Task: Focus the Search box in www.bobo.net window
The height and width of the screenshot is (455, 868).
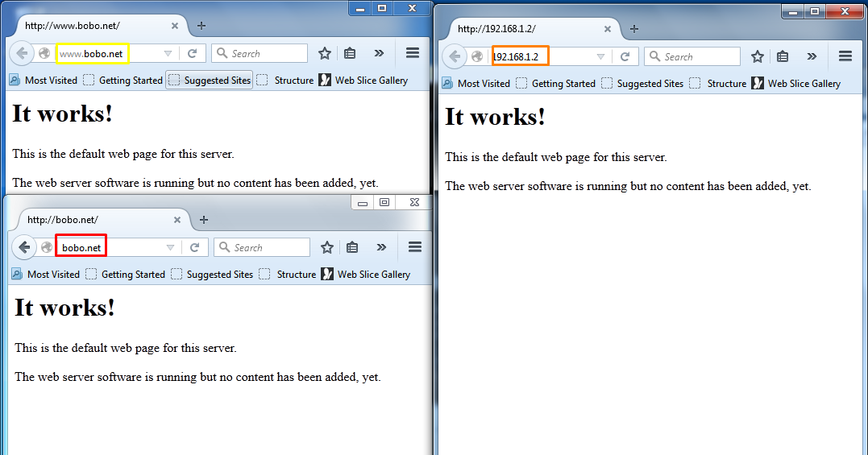Action: (x=259, y=53)
